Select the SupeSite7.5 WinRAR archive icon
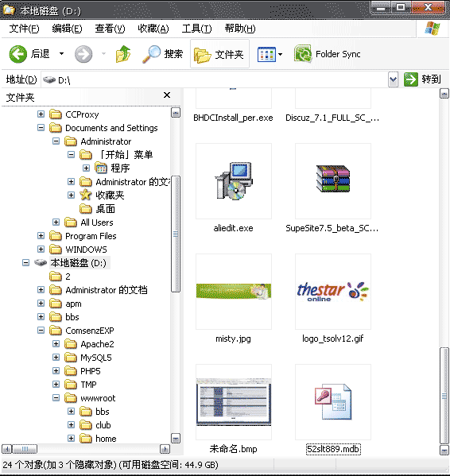 [333, 179]
